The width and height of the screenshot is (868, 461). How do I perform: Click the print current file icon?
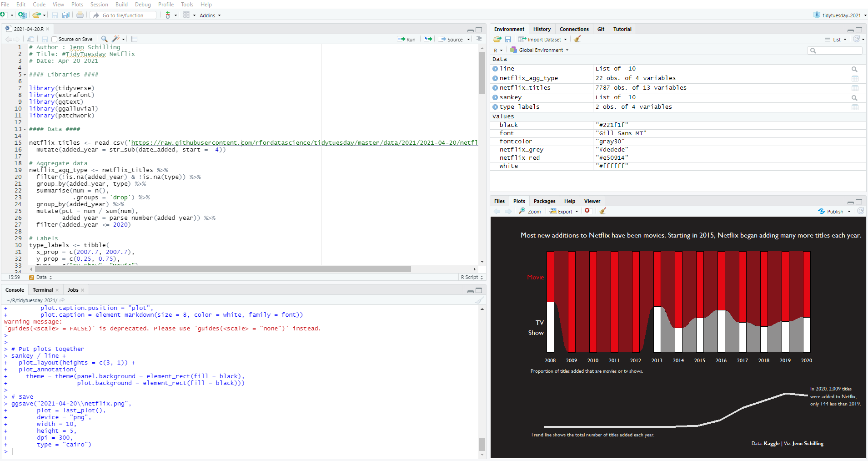click(80, 15)
